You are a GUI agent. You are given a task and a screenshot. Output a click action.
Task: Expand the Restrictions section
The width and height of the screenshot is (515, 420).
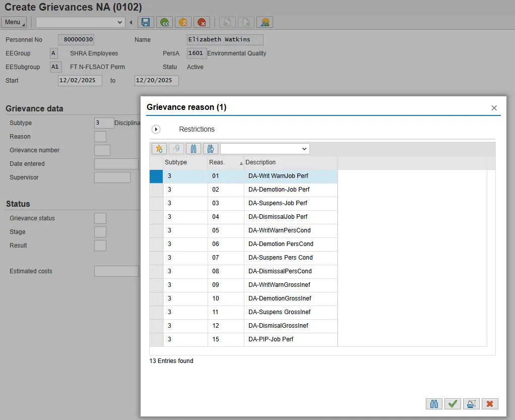coord(156,130)
